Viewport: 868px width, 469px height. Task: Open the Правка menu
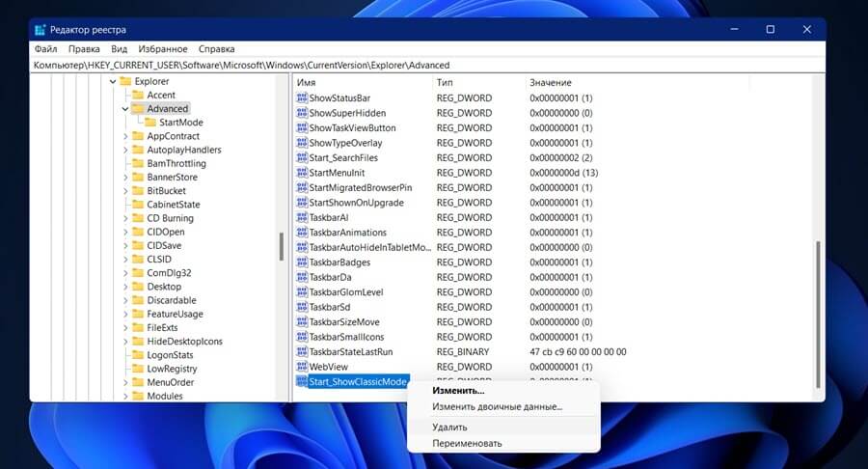pyautogui.click(x=84, y=49)
